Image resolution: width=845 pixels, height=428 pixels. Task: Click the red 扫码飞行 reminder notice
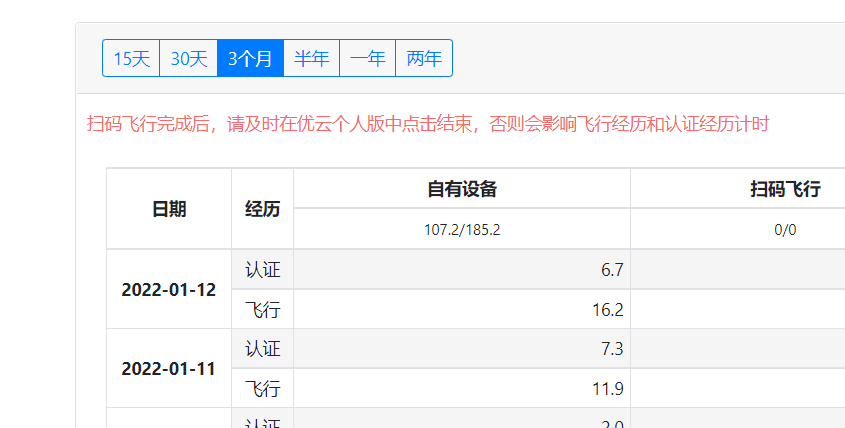(x=428, y=124)
